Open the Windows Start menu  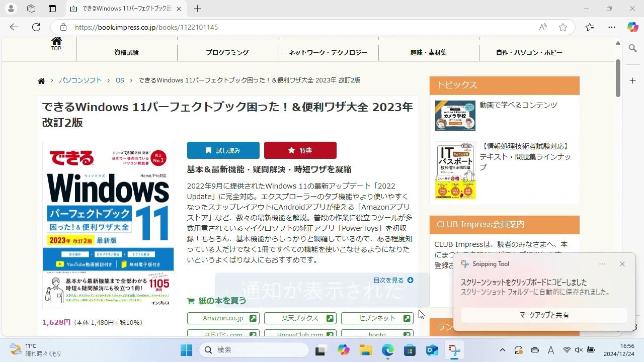[186, 350]
